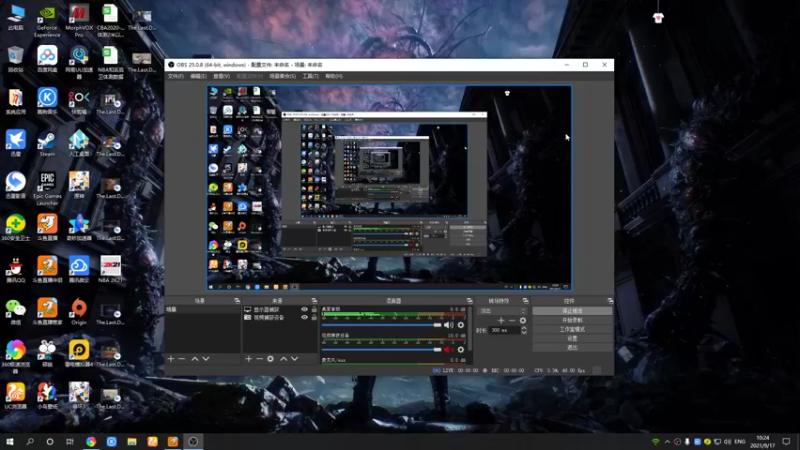
Task: Select the display capture source row
Action: coord(280,309)
